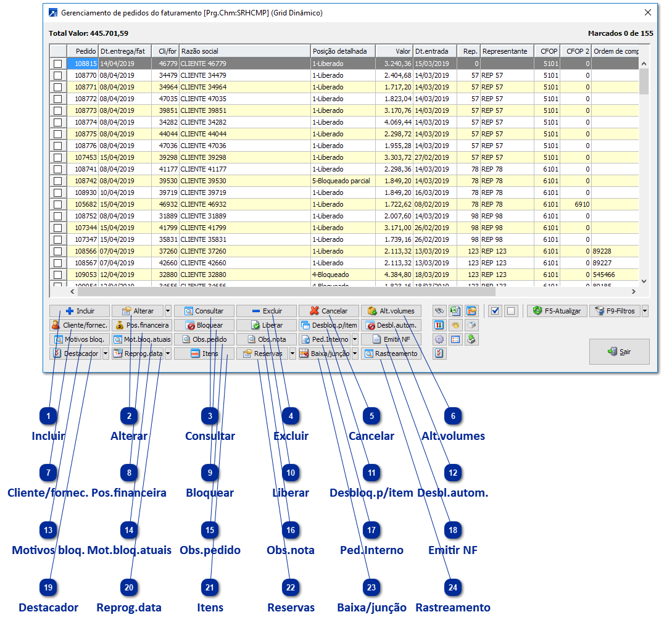The height and width of the screenshot is (625, 672).
Task: Click the mark-all checked box toolbar button
Action: click(495, 311)
